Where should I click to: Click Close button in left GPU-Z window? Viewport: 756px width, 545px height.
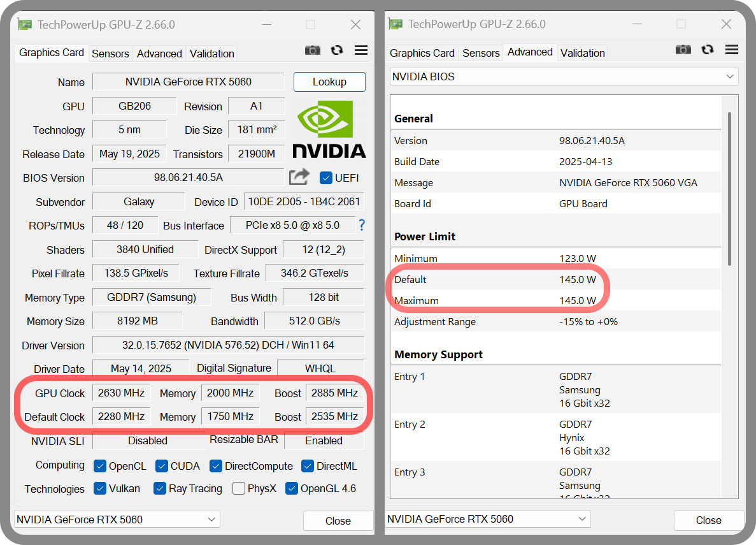[338, 521]
